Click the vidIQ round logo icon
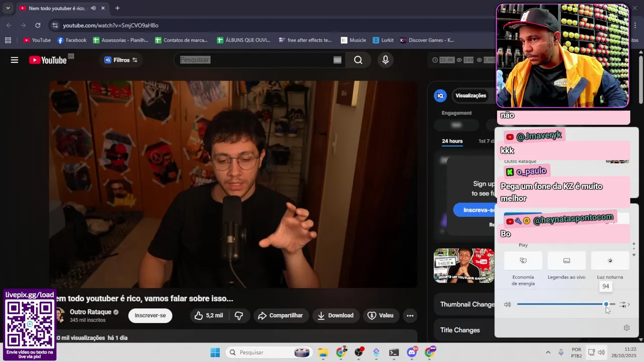 pyautogui.click(x=440, y=96)
